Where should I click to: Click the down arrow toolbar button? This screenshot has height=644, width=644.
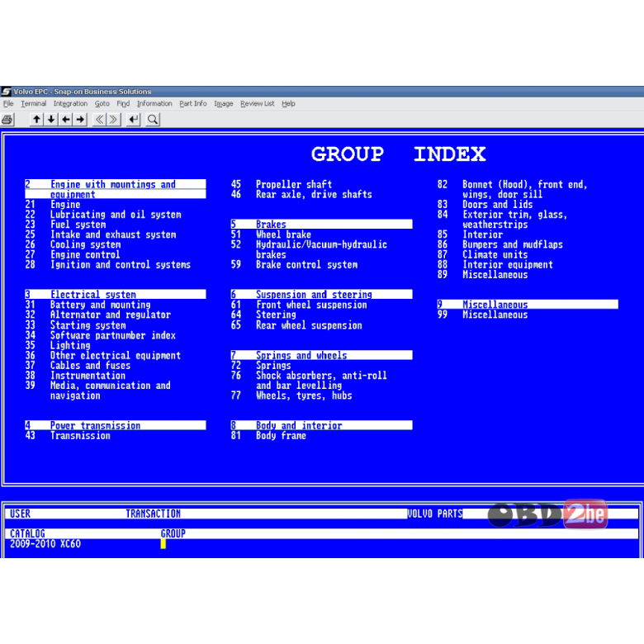click(51, 120)
